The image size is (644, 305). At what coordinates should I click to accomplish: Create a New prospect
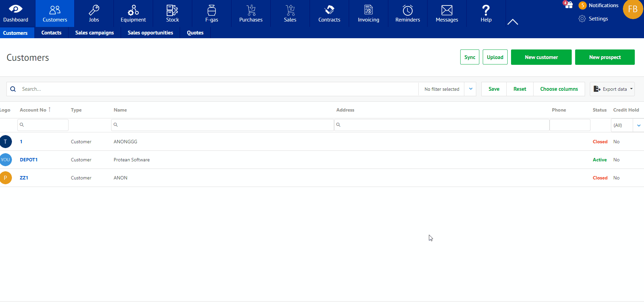605,57
